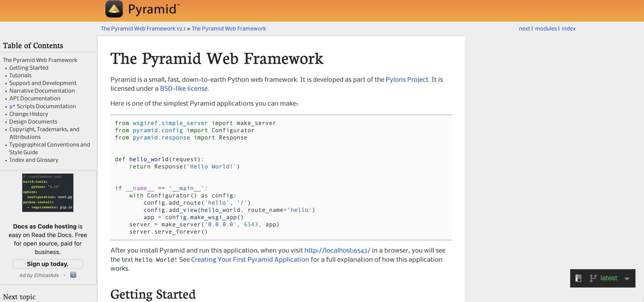Screen dimensions: 644x302
Task: Click code line with Configurator() as config:
Action: point(183,196)
